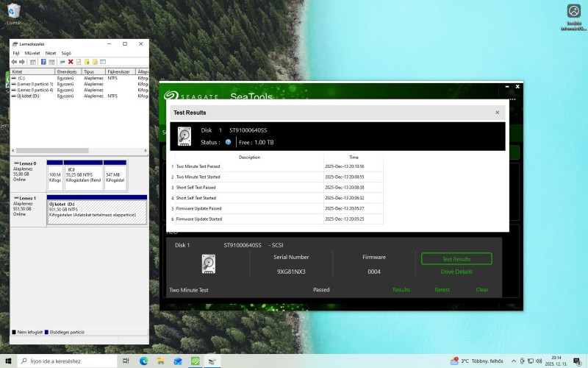Open the three-dots menu in SeaTools window
588x368 pixels.
coord(512,99)
